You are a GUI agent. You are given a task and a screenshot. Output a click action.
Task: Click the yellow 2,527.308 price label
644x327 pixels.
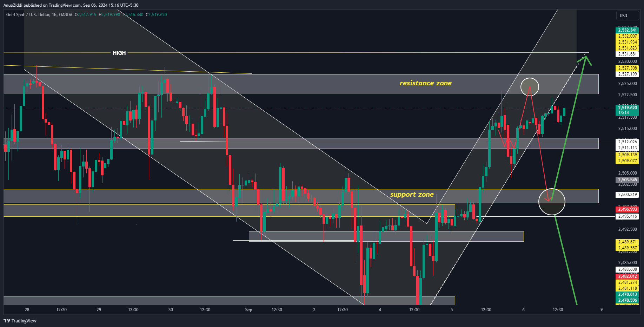point(627,68)
